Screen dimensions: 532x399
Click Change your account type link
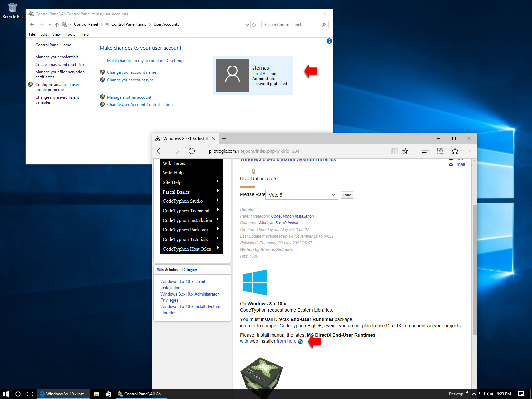tap(130, 80)
